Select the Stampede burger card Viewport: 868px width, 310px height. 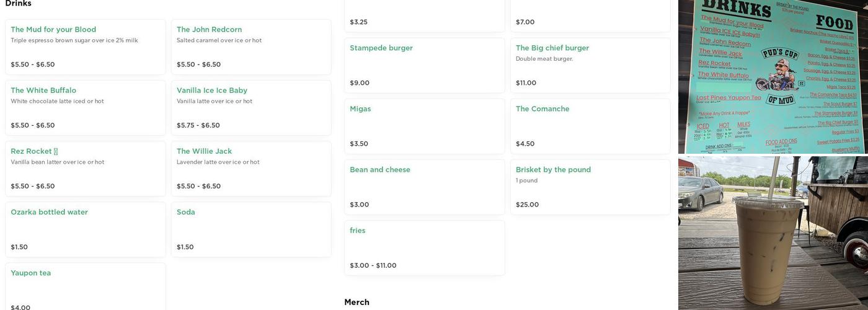(x=424, y=65)
